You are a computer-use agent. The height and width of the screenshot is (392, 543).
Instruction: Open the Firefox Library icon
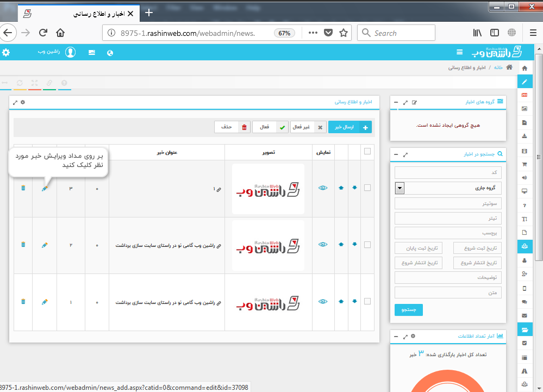pyautogui.click(x=478, y=33)
